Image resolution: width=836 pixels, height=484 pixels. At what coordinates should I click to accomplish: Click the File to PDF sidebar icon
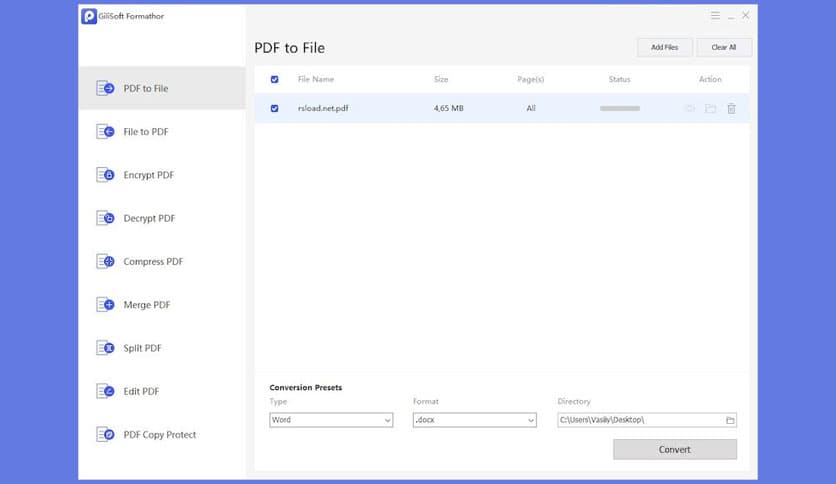(105, 131)
